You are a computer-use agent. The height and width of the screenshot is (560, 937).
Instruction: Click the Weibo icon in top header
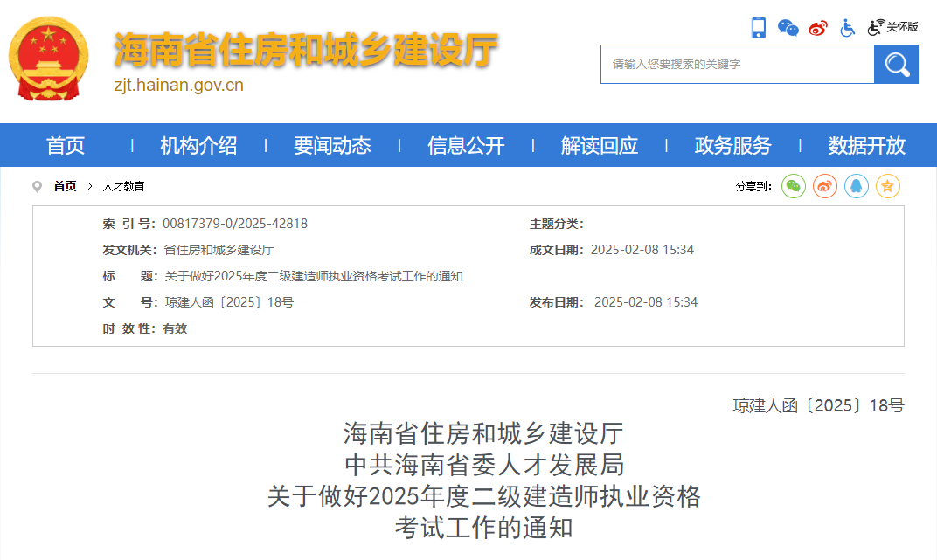(817, 28)
